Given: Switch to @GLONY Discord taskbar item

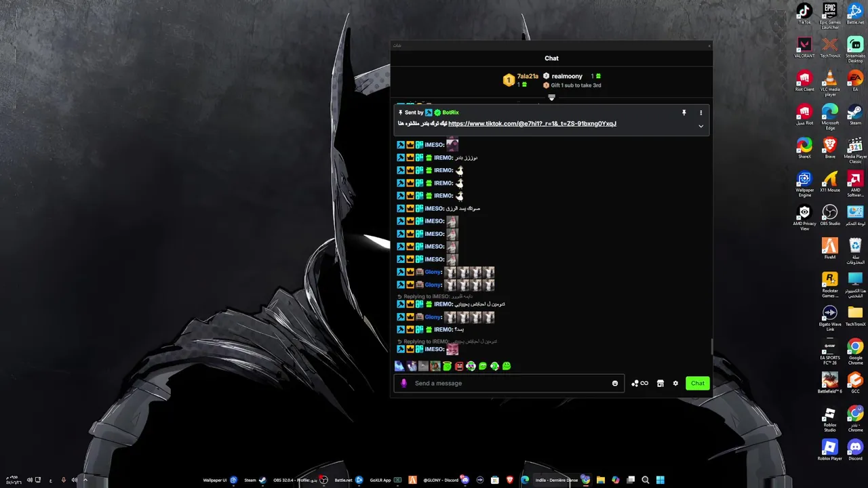Looking at the screenshot, I should [446, 480].
